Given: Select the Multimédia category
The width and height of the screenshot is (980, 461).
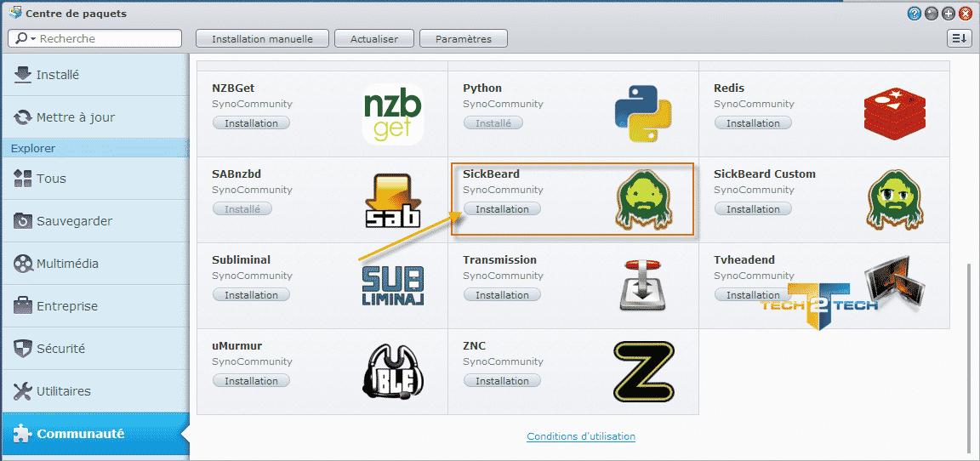Looking at the screenshot, I should pyautogui.click(x=95, y=264).
